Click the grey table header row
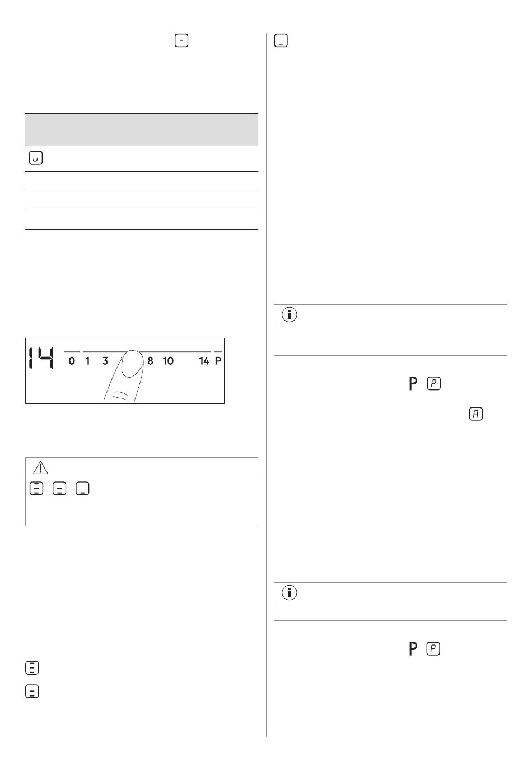Image resolution: width=532 pixels, height=770 pixels. (142, 130)
